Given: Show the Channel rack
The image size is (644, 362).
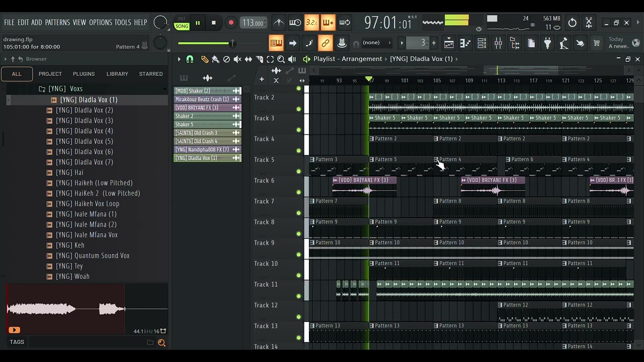Looking at the screenshot, I should click(x=481, y=43).
